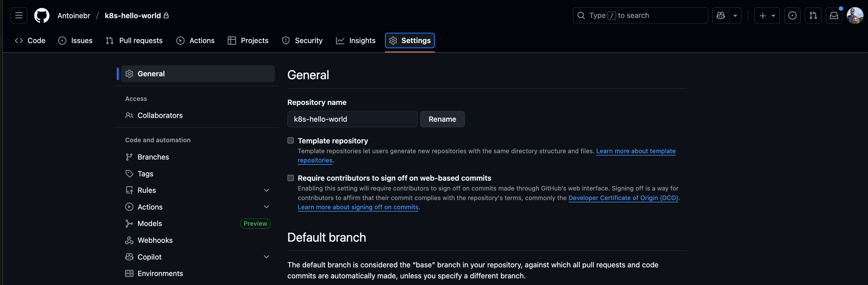Open the Webhooks sidebar item

click(x=155, y=240)
